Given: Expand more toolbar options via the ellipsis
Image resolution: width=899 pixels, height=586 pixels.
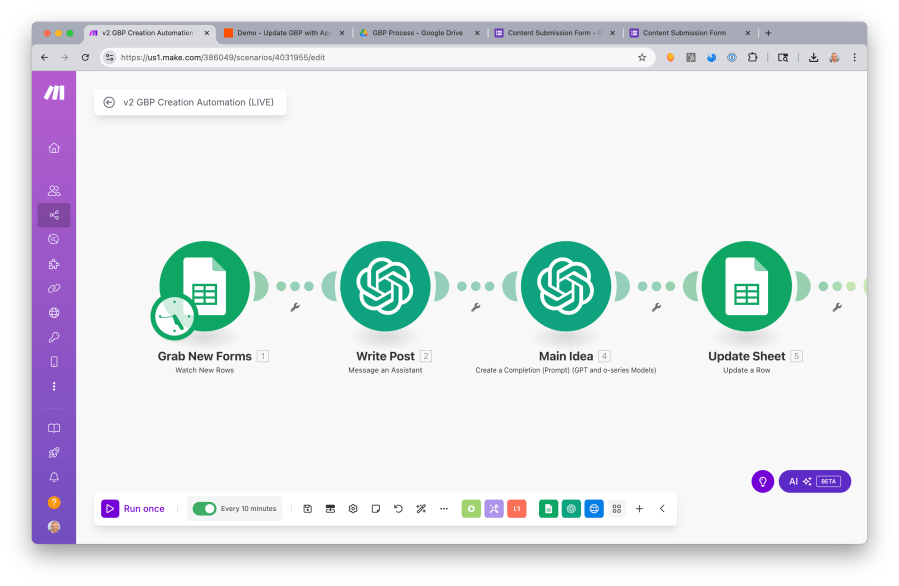Looking at the screenshot, I should pos(444,508).
